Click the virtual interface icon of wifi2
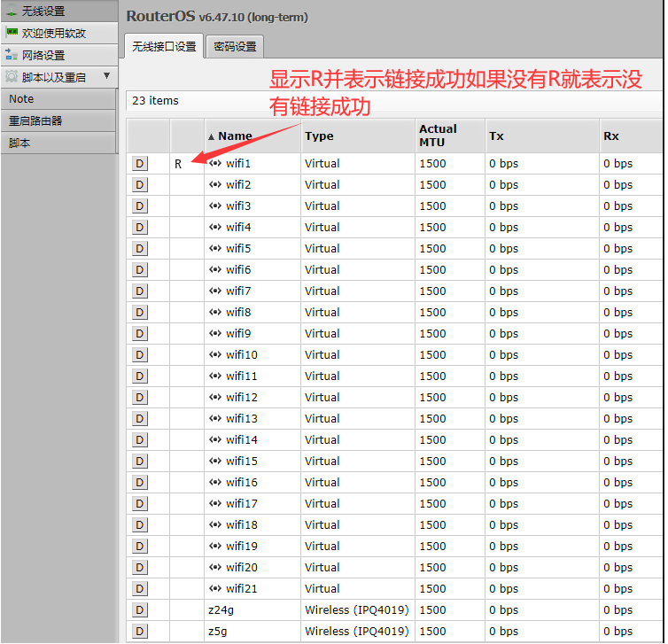The image size is (668, 644). click(x=215, y=184)
